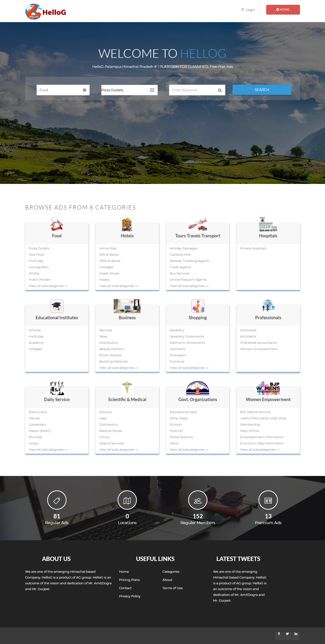Open the Electricians subcategory
325x644 pixels.
point(38,412)
